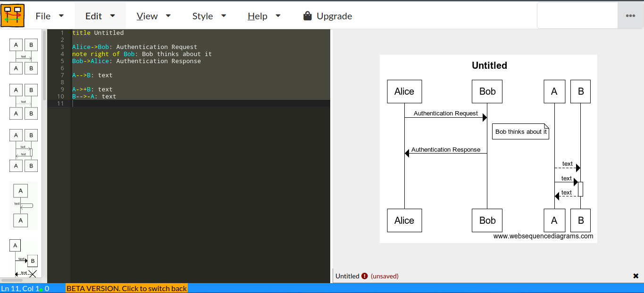The image size is (644, 293).
Task: Open the Help menu
Action: point(264,16)
